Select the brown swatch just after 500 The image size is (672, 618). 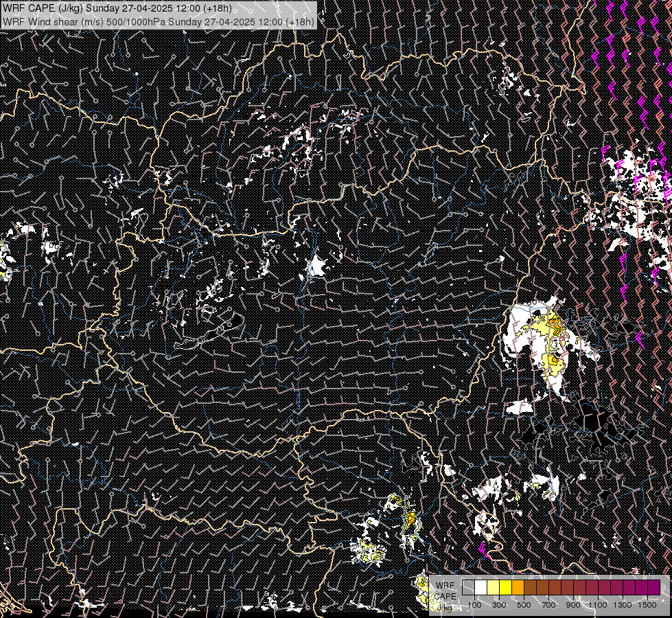tap(530, 587)
